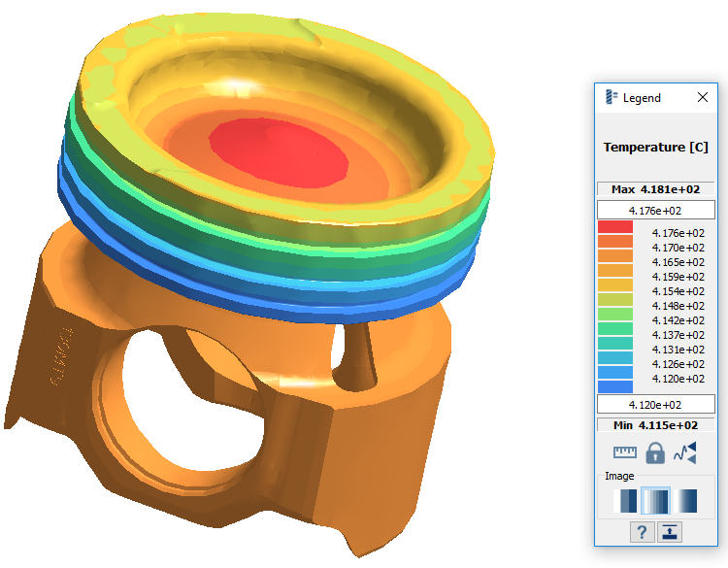This screenshot has width=728, height=568.
Task: Click the Min 4.115e+02 label
Action: pos(655,425)
